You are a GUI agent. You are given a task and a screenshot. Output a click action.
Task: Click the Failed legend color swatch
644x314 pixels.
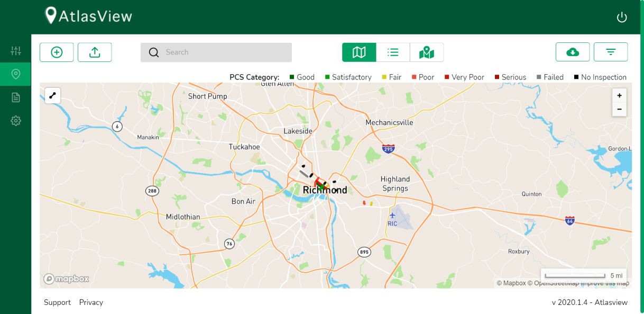[x=539, y=77]
